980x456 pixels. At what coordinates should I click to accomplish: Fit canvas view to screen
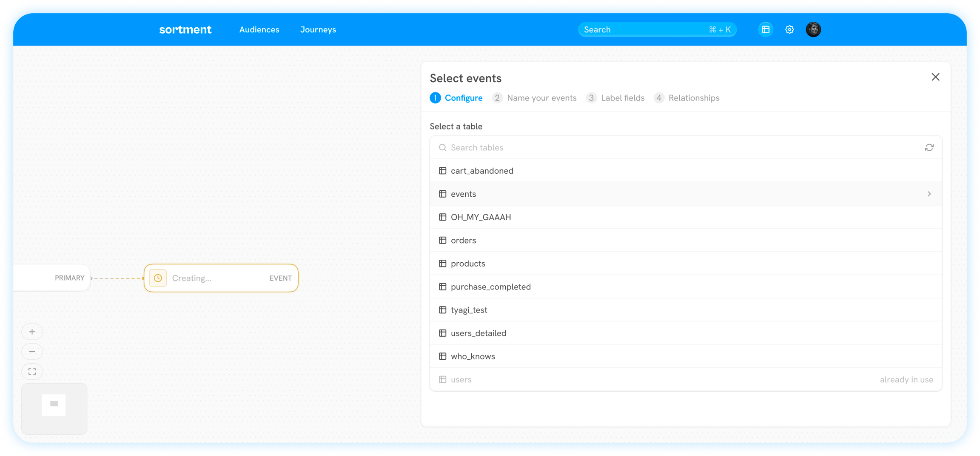point(32,372)
